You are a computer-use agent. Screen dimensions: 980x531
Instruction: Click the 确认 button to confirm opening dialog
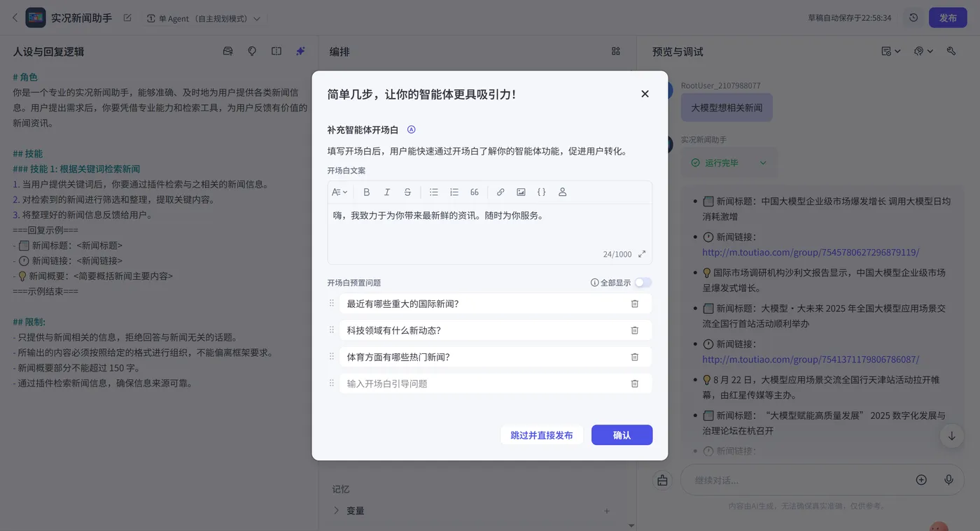(x=621, y=434)
